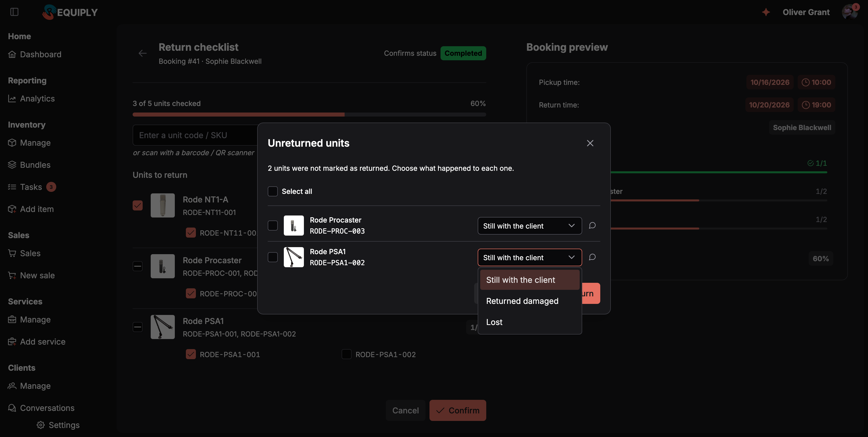Open Clients Manage page

pyautogui.click(x=29, y=386)
